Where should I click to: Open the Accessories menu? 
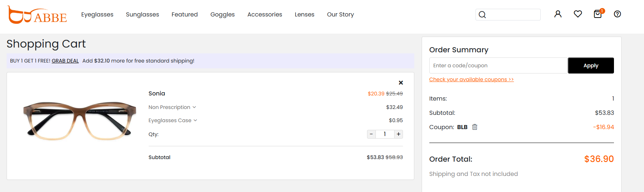click(x=264, y=14)
